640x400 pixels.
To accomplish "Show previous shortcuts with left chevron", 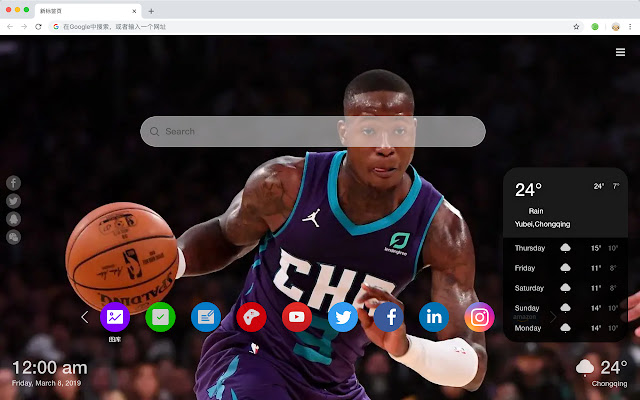I will click(84, 317).
